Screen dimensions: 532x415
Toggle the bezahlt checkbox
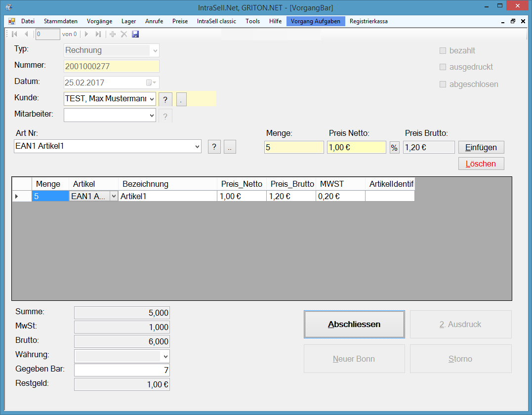[443, 50]
